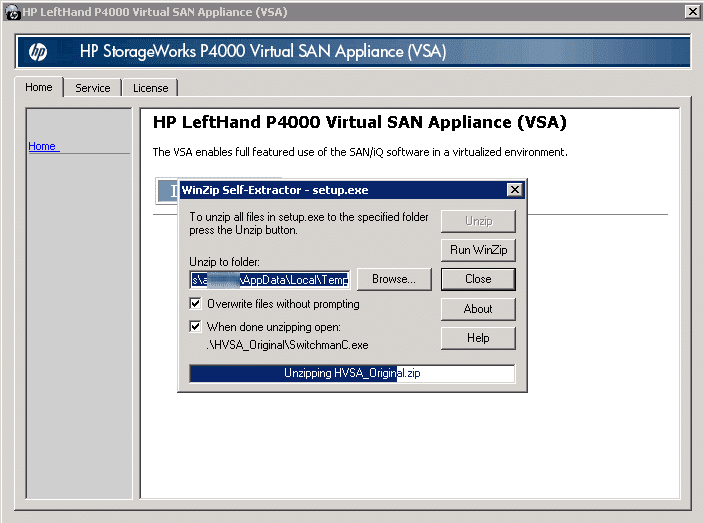Close the HP LeftHand P4000 VSA window

(x=692, y=12)
